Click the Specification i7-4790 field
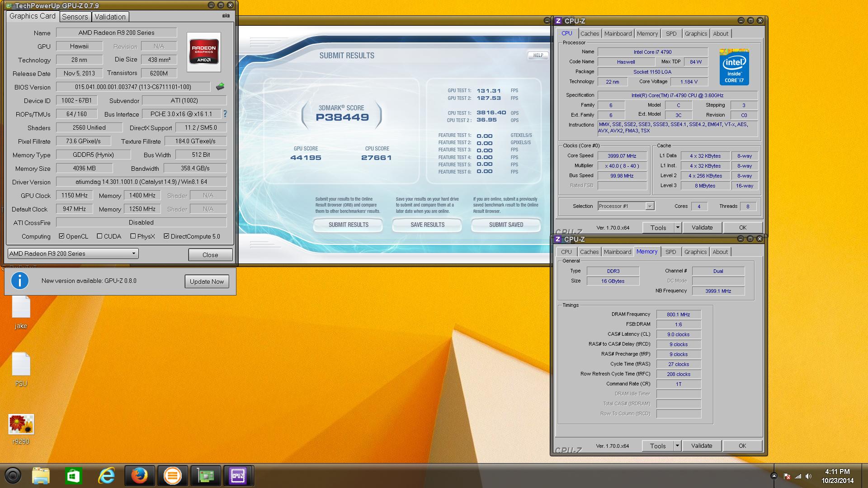 click(677, 95)
